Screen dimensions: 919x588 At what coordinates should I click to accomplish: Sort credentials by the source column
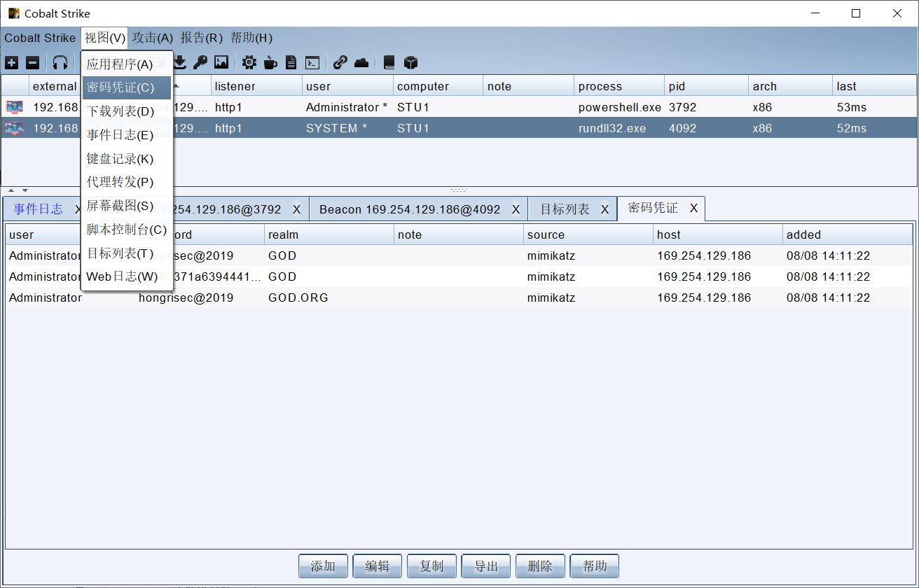(x=588, y=234)
